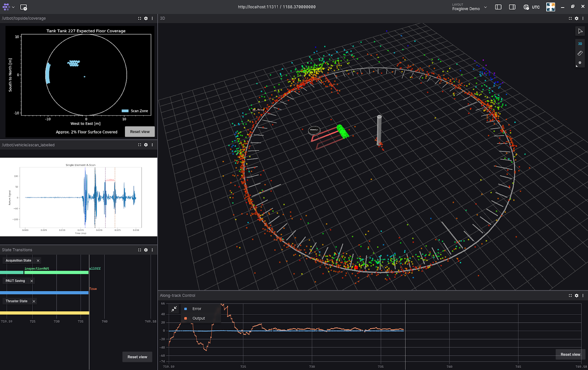Open the Foxglove app menu logo
This screenshot has height=370, width=588.
6,7
